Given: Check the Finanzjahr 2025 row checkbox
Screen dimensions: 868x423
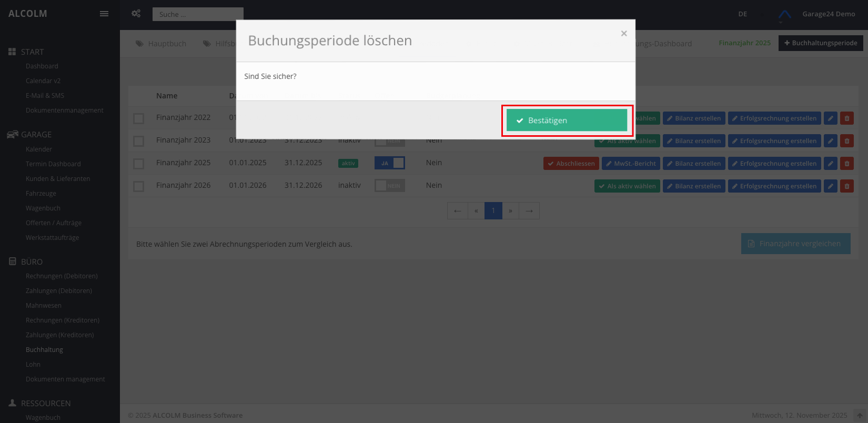Looking at the screenshot, I should (139, 164).
